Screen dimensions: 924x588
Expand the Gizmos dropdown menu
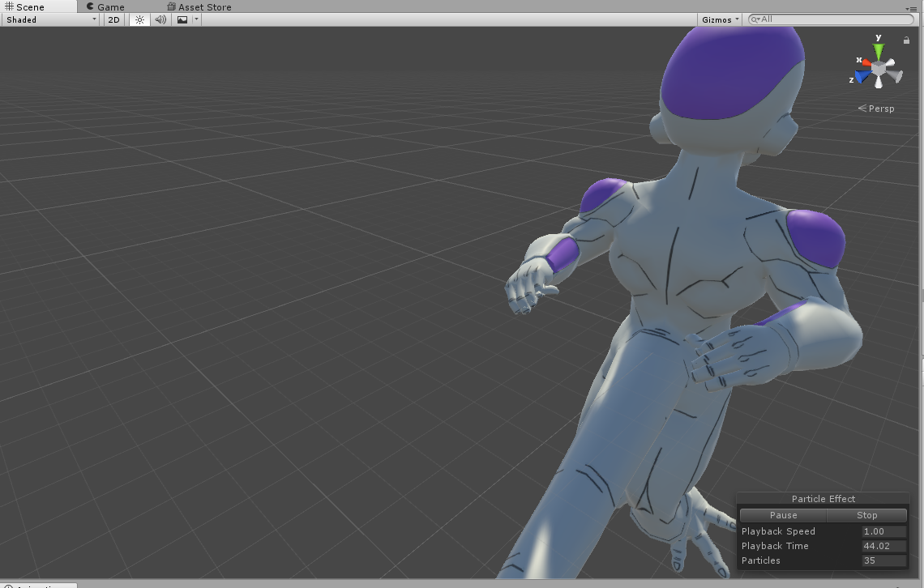[x=720, y=19]
